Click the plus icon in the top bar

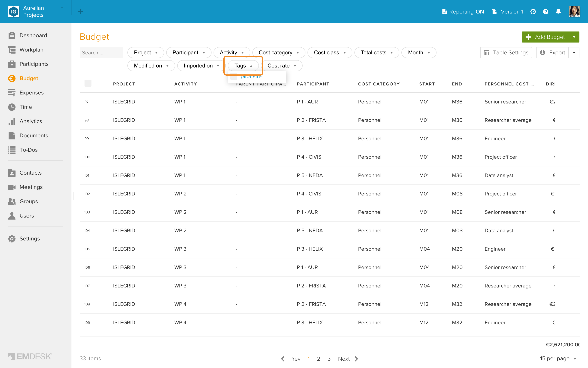tap(81, 12)
